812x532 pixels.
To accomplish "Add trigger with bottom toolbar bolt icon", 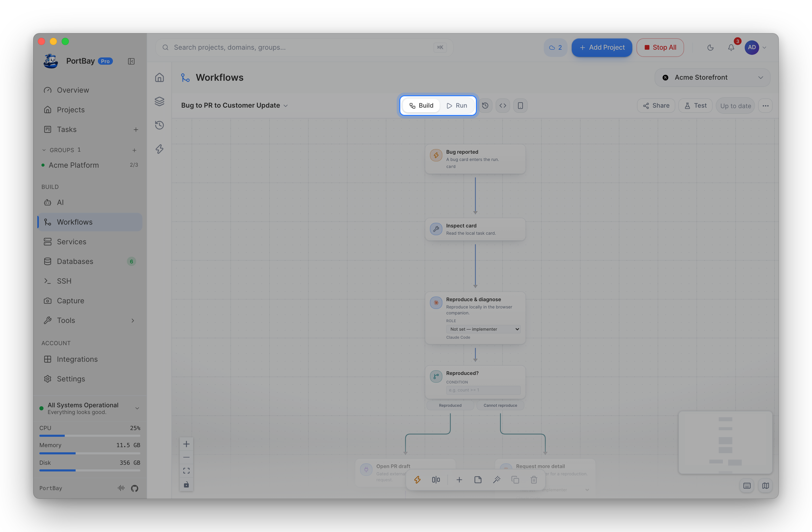I will (x=417, y=480).
